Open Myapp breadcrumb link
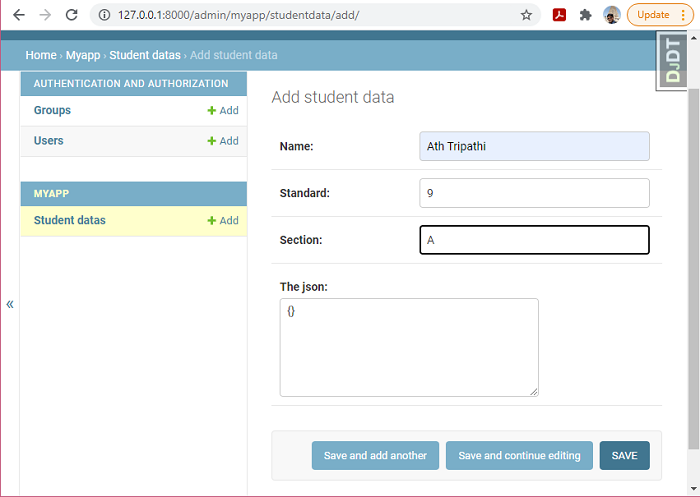This screenshot has height=497, width=700. pos(83,55)
